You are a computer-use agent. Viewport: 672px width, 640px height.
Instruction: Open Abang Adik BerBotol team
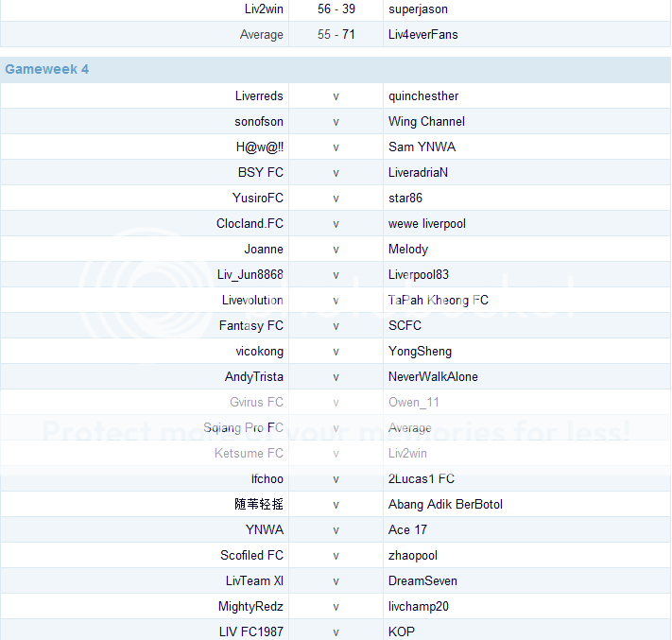point(445,504)
